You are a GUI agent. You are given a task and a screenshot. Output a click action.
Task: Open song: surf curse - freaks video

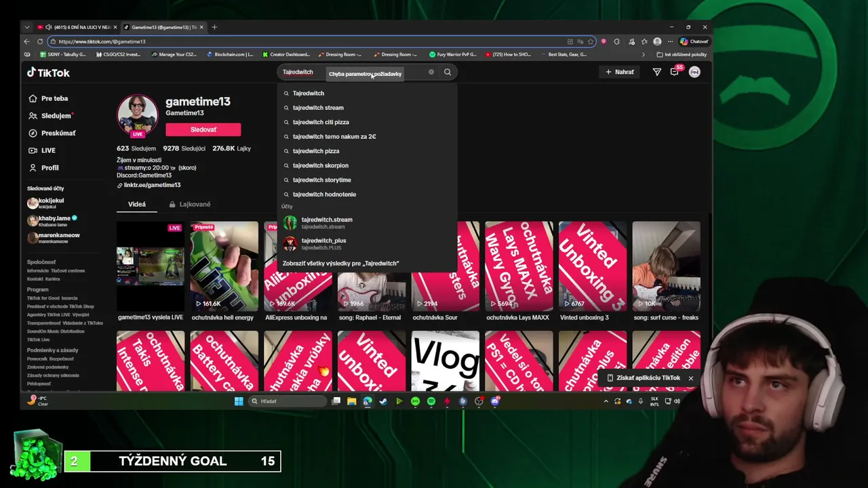pyautogui.click(x=666, y=266)
